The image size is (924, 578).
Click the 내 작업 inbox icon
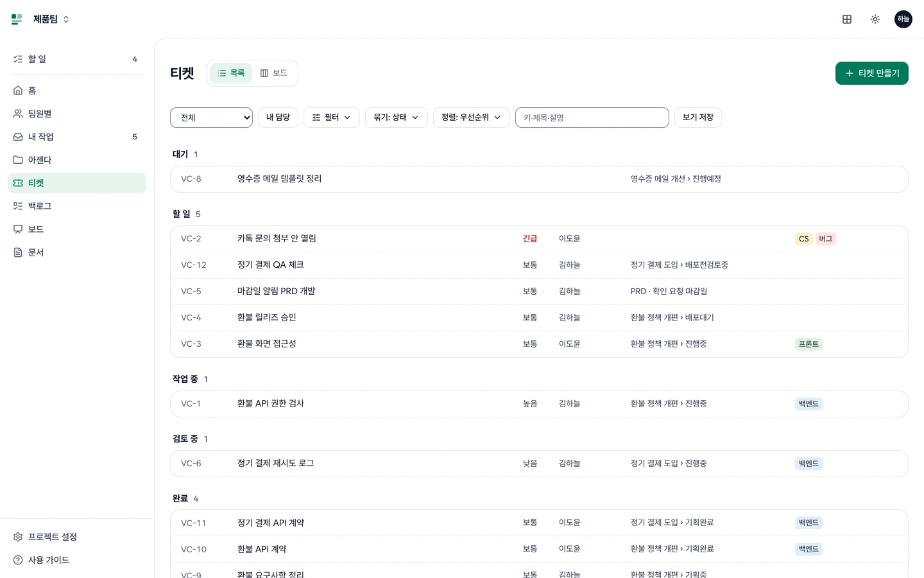click(18, 137)
